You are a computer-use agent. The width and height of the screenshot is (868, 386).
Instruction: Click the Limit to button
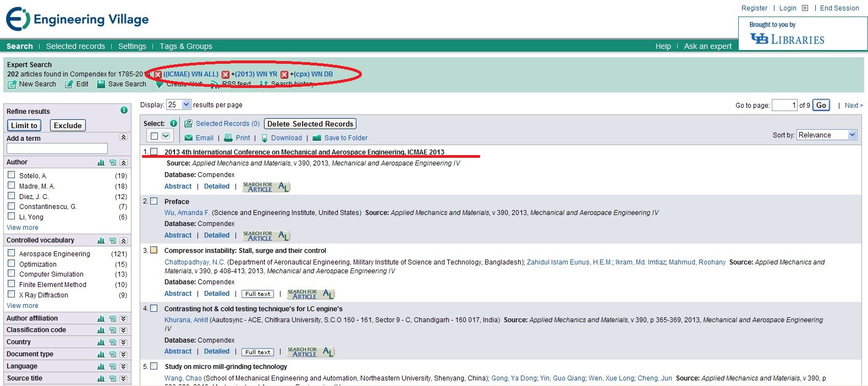(x=24, y=125)
